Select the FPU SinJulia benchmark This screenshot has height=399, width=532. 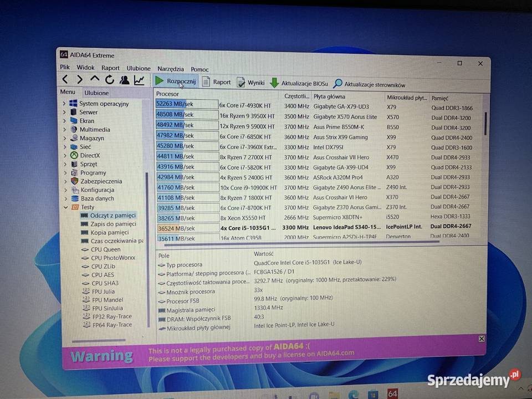click(x=103, y=308)
